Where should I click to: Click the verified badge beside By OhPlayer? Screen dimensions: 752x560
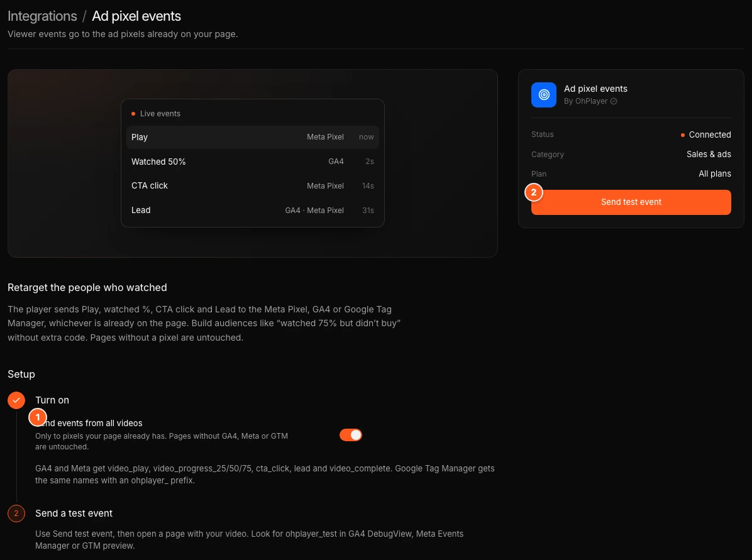pyautogui.click(x=614, y=101)
